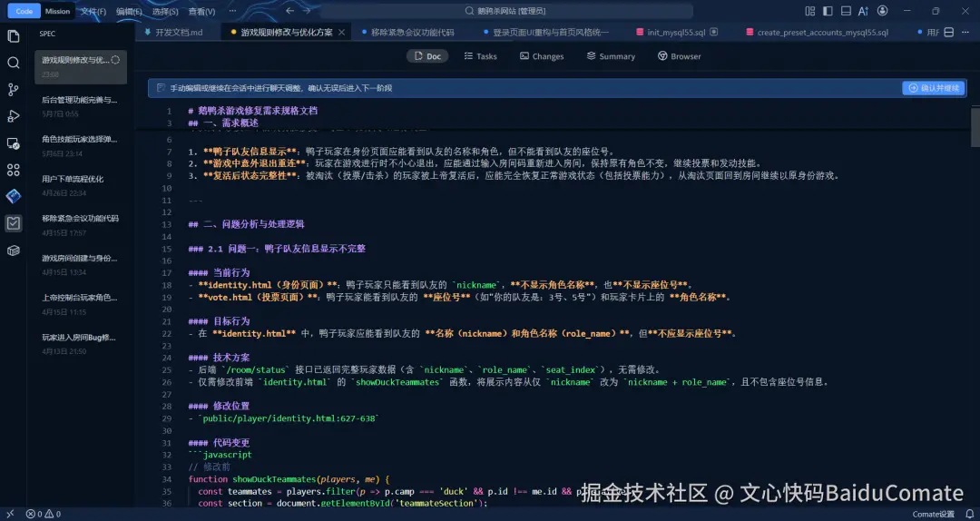
Task: Select the Changes view tab
Action: click(x=542, y=56)
